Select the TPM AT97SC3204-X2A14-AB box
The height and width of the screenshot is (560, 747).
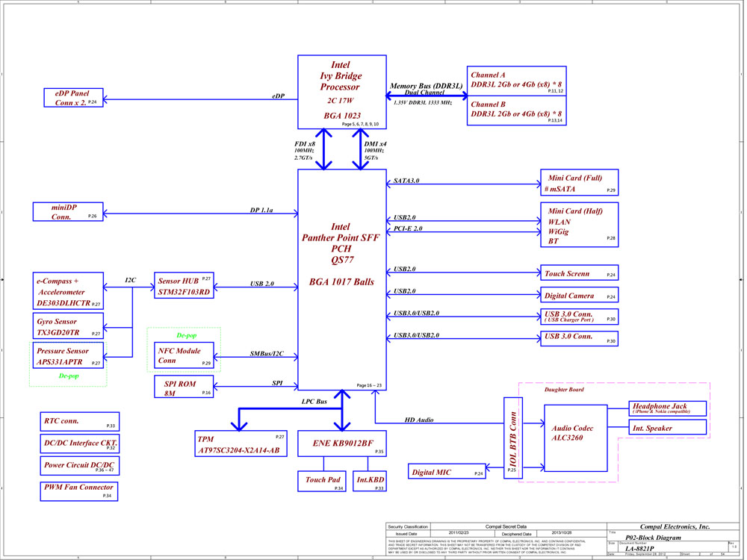click(242, 444)
